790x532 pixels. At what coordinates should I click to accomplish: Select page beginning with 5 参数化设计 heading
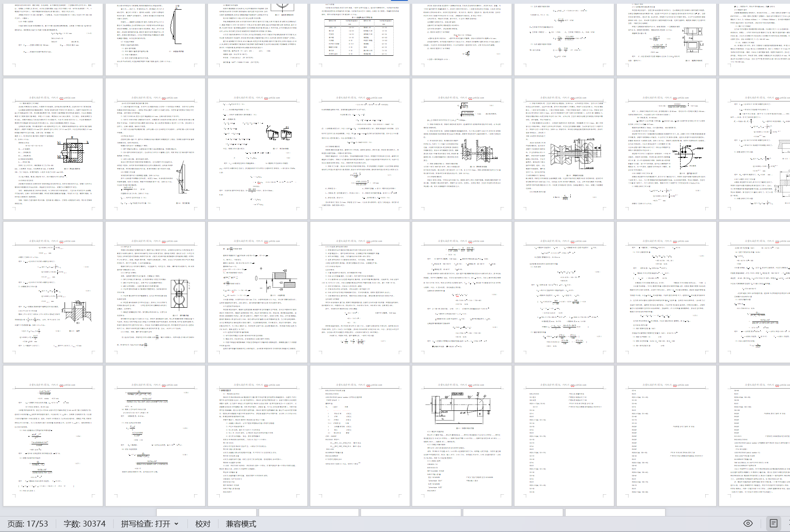tap(257, 436)
